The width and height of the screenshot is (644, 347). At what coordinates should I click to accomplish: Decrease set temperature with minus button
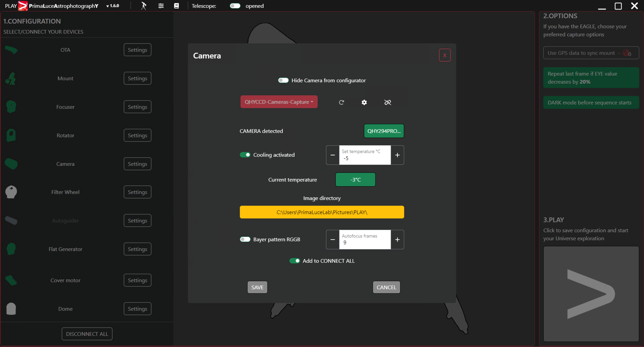coord(333,155)
